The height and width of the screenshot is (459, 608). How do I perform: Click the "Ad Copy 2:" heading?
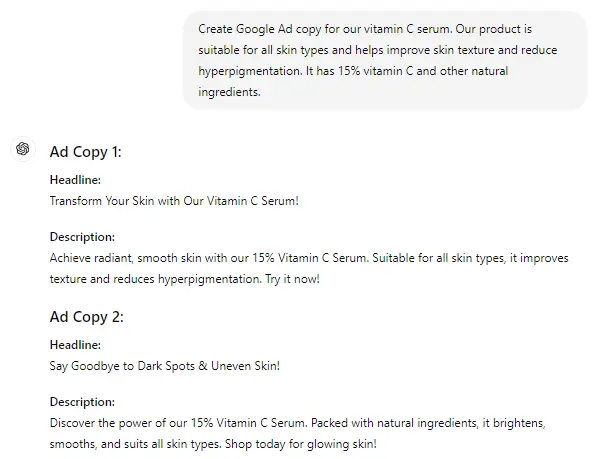coord(85,317)
